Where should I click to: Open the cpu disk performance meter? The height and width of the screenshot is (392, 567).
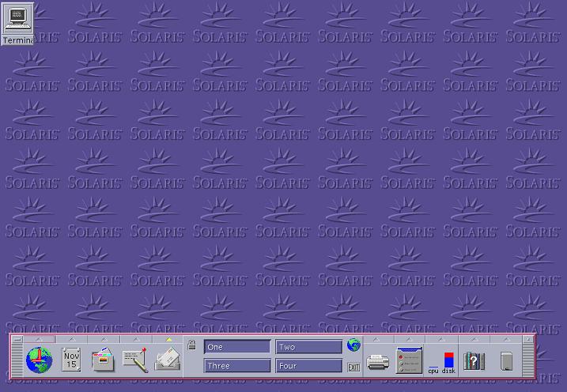441,363
